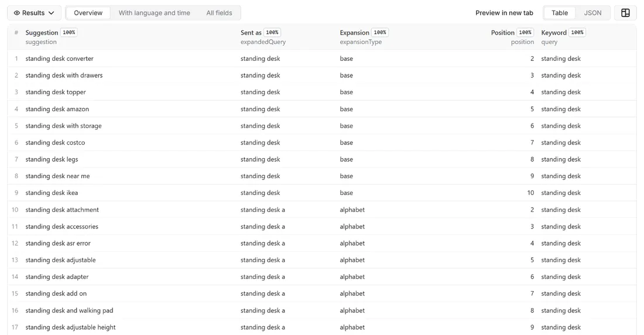Select 'standing desk adjustable height' suggestion

(x=71, y=327)
